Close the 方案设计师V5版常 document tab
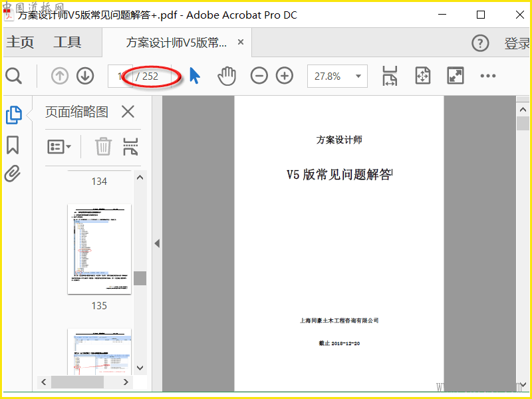Viewport: 532px width, 399px height. (241, 42)
